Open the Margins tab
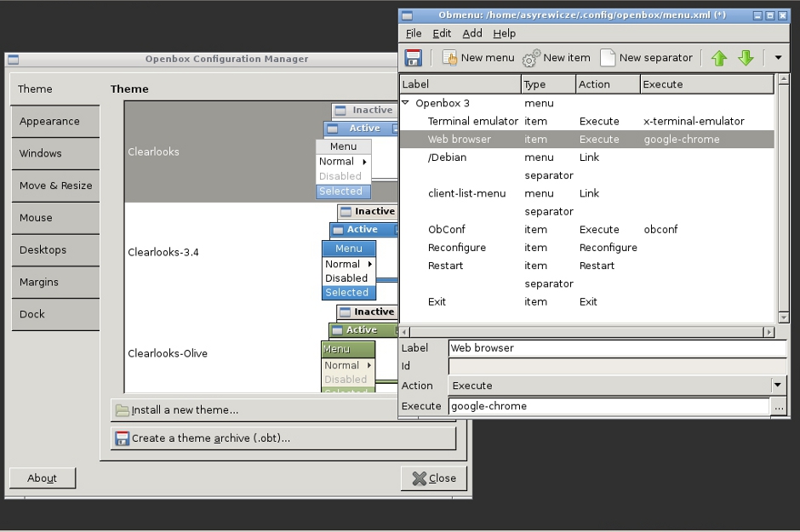This screenshot has width=800, height=532. point(55,282)
